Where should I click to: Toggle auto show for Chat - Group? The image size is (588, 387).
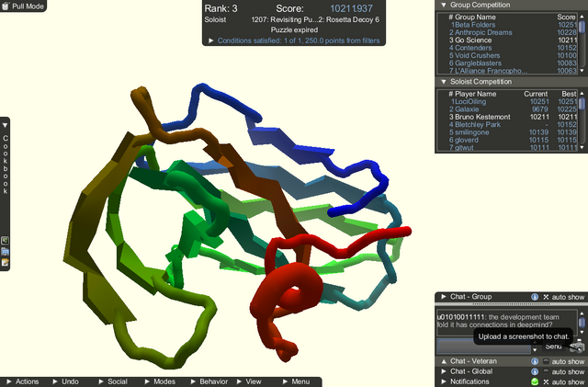coord(546,297)
